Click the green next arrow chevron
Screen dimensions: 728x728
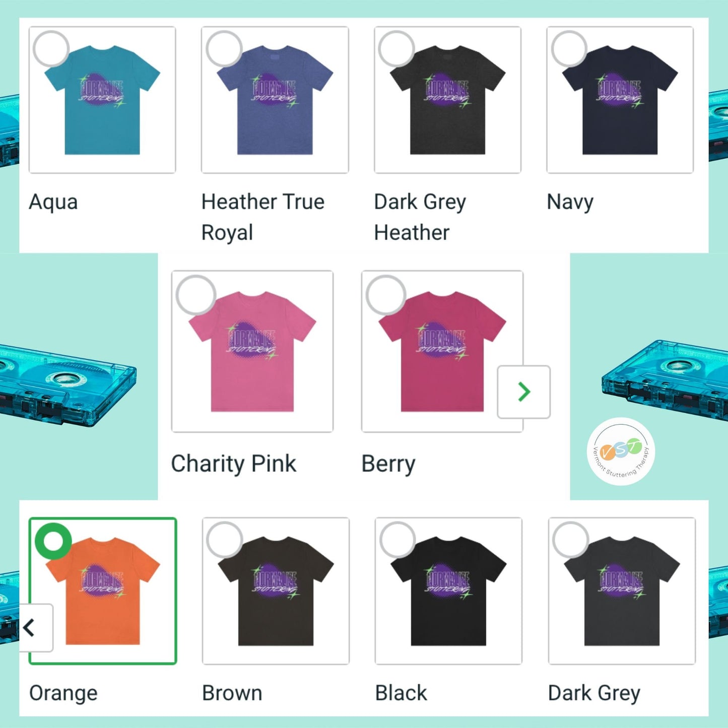tap(524, 392)
